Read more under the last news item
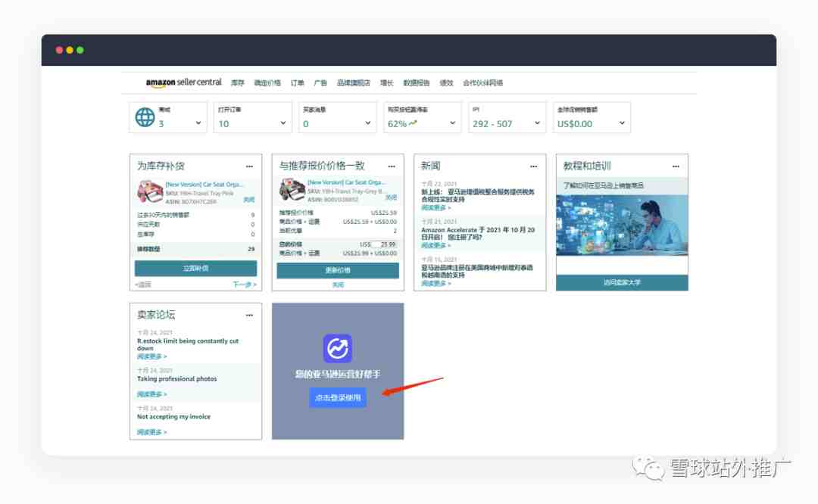Image resolution: width=818 pixels, height=504 pixels. [436, 284]
